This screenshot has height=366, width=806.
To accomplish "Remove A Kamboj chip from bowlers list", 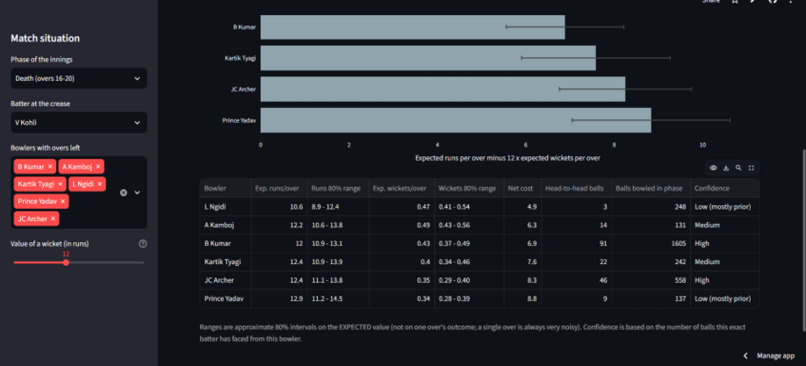I will pos(98,167).
